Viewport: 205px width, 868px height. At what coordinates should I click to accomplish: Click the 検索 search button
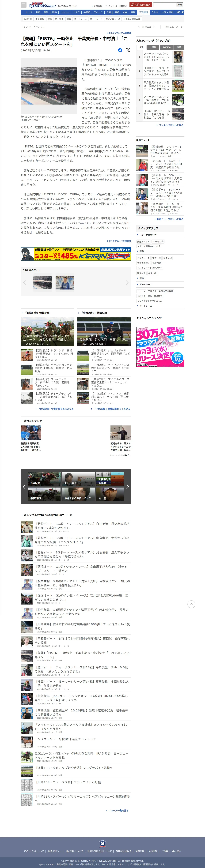pos(180,5)
